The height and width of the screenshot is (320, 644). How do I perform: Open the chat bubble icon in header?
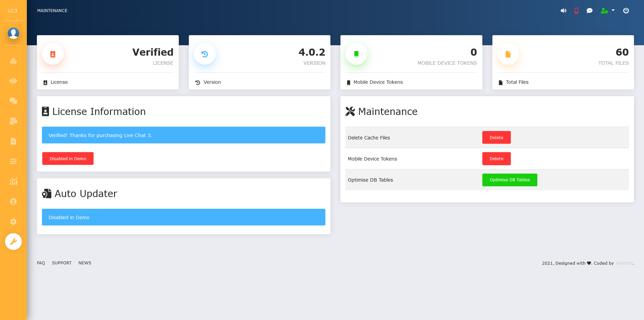click(x=589, y=11)
